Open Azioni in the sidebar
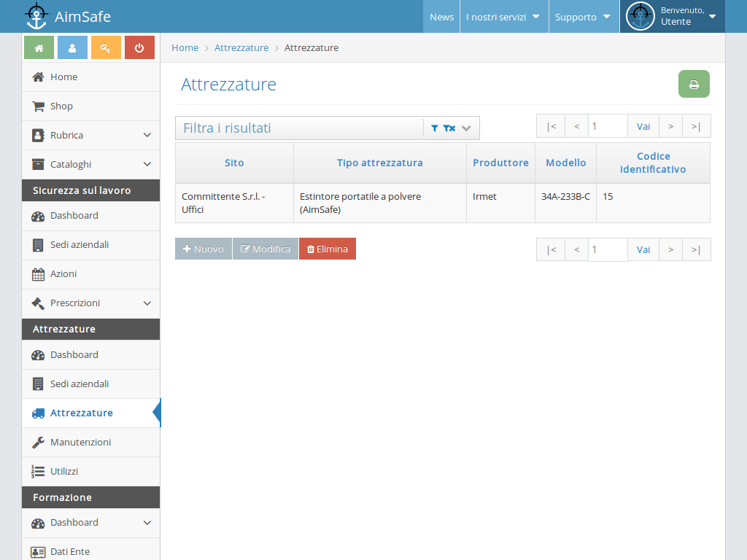Viewport: 747px width, 560px height. [90, 274]
